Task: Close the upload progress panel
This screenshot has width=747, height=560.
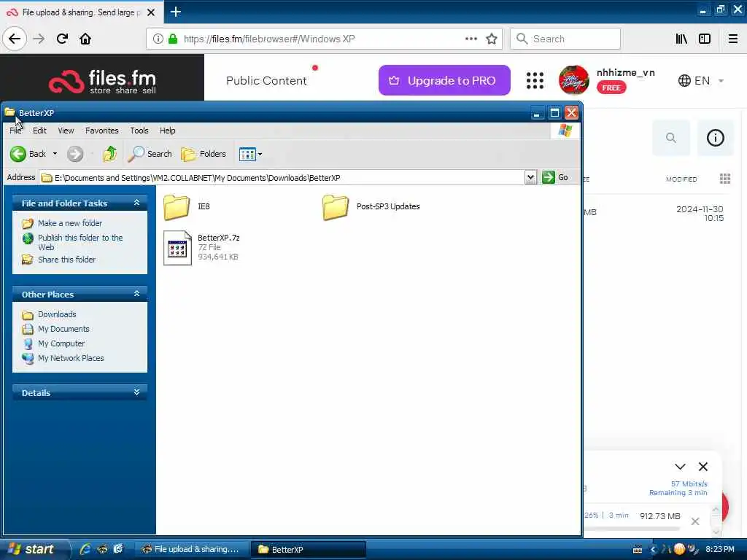Action: [x=703, y=467]
